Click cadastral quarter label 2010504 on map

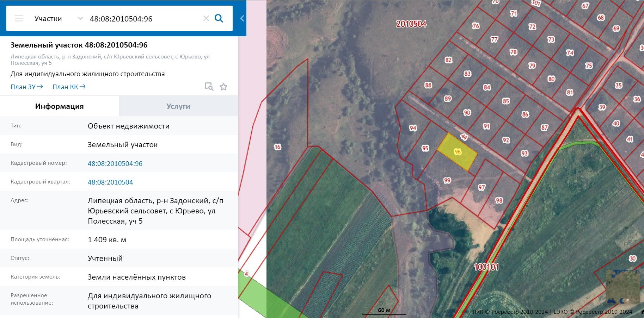411,24
